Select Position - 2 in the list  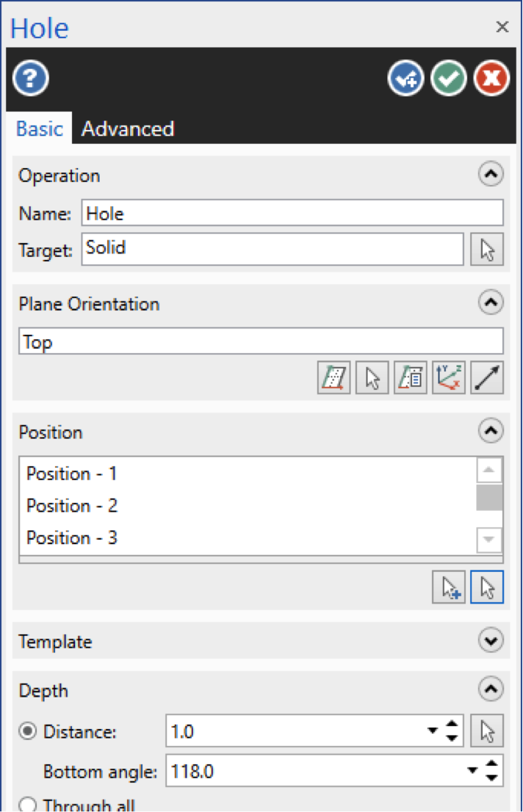[x=72, y=505]
